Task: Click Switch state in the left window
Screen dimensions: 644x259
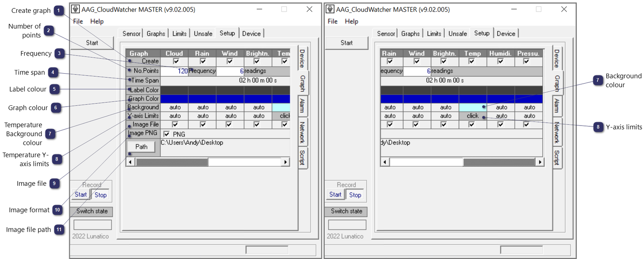Action: (92, 211)
